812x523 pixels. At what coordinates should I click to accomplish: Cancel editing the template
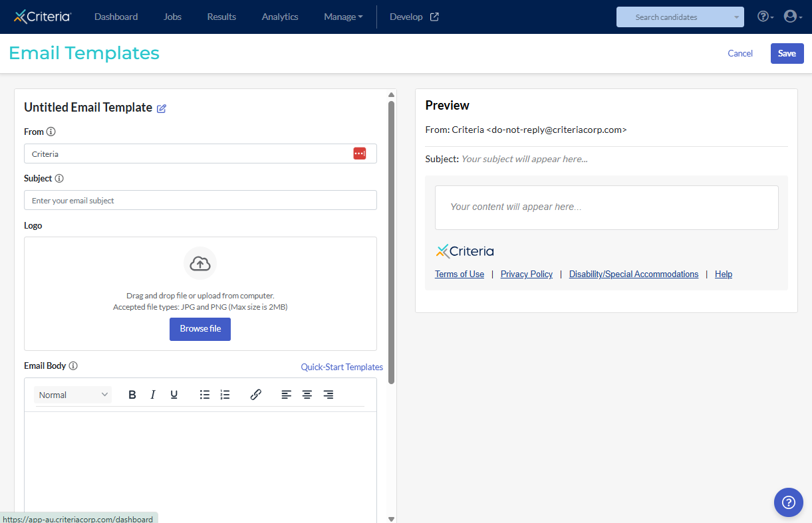click(740, 54)
